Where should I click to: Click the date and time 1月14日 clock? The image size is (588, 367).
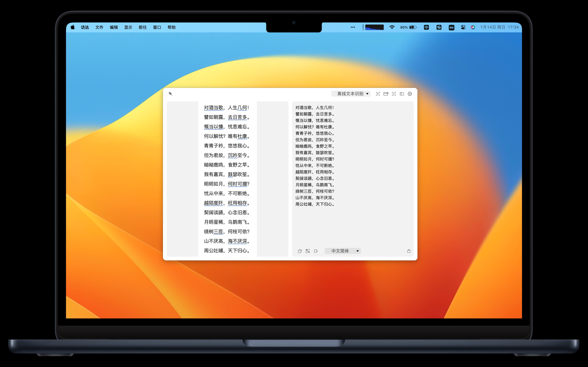click(499, 27)
